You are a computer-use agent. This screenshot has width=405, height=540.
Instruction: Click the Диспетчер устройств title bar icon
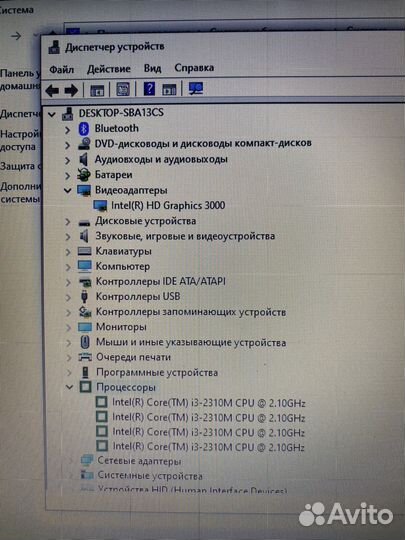pos(54,47)
